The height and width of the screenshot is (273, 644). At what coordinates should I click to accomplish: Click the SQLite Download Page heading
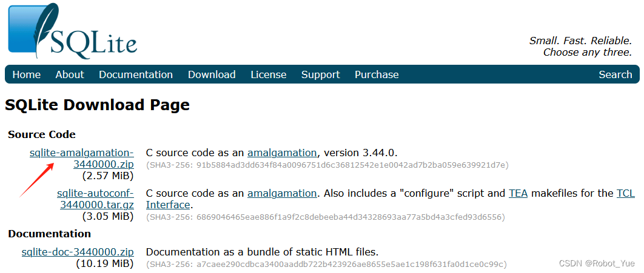pos(98,105)
